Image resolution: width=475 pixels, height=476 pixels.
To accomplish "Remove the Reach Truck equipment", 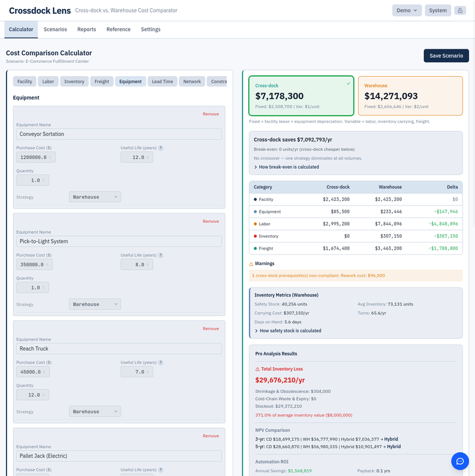I will [x=211, y=329].
